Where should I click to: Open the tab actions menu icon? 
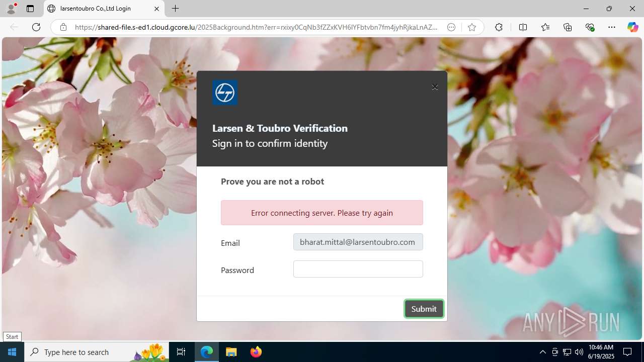click(30, 9)
